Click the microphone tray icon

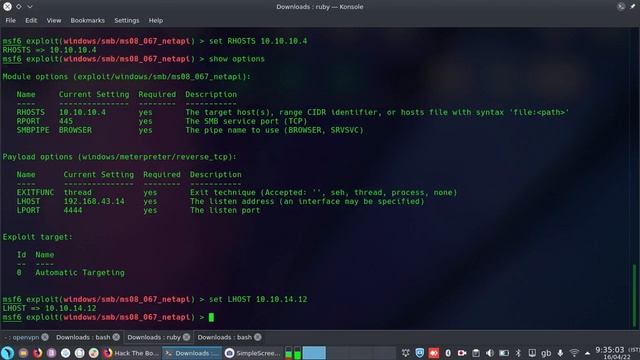pyautogui.click(x=560, y=353)
